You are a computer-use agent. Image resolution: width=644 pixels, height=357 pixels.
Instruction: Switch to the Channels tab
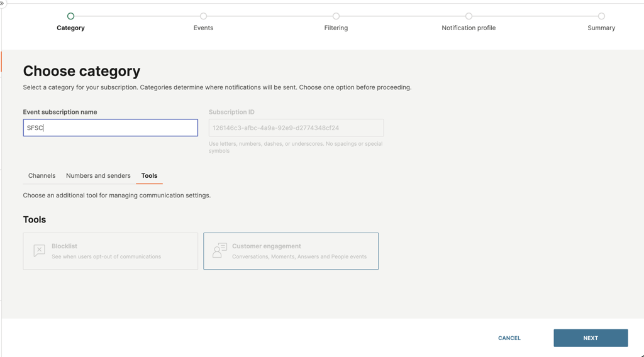[42, 175]
